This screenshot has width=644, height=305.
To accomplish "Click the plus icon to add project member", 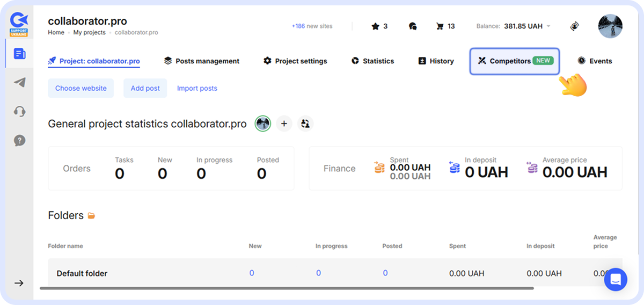I will click(x=284, y=124).
